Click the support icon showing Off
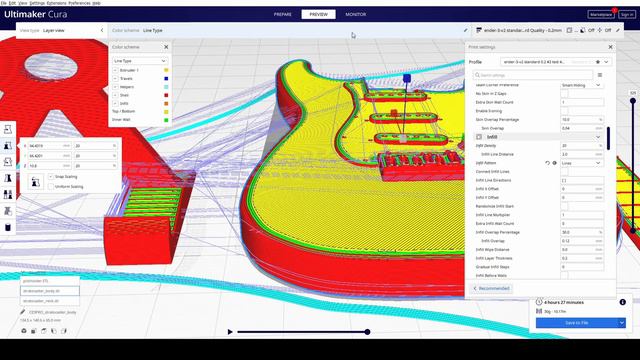This screenshot has width=640, height=360. [x=583, y=30]
